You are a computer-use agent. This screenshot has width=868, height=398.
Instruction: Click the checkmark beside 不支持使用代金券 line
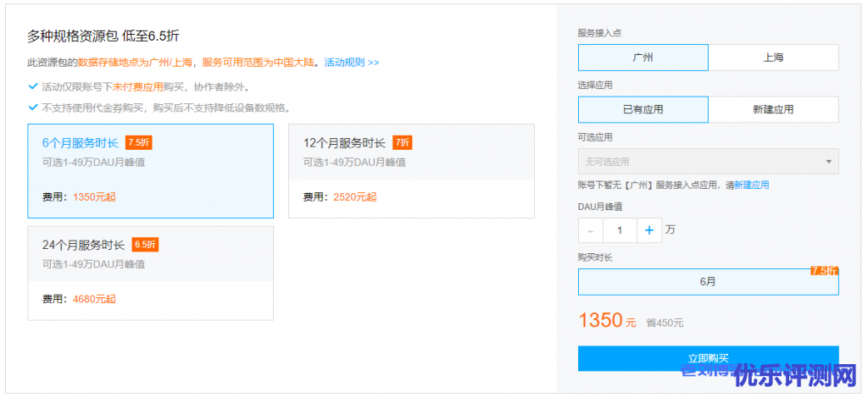pyautogui.click(x=33, y=108)
